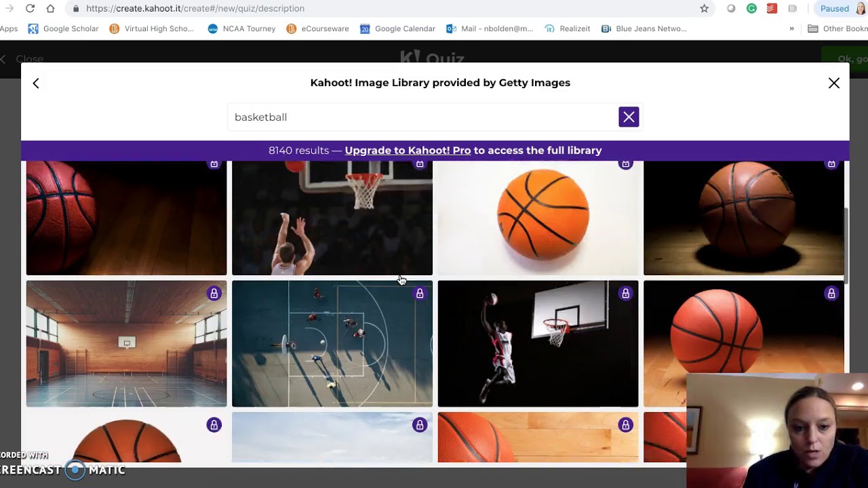The image size is (868, 488).
Task: Open the Chrome profile avatar
Action: point(860,9)
